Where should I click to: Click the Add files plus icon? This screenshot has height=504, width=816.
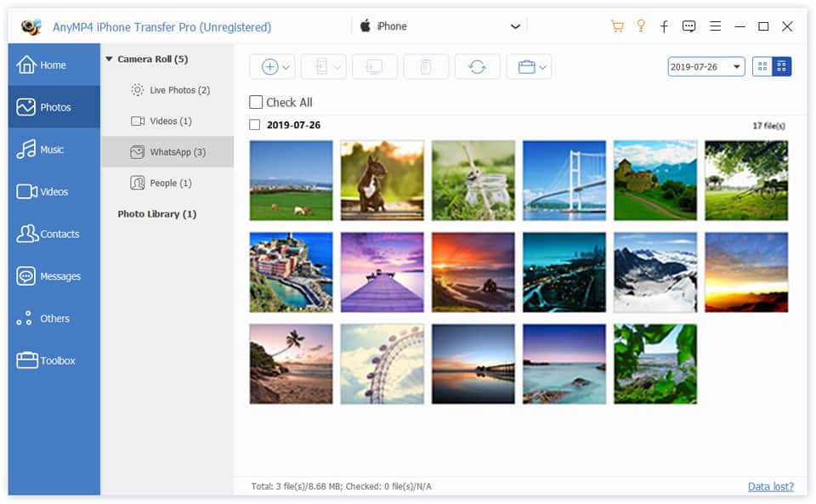(x=270, y=67)
